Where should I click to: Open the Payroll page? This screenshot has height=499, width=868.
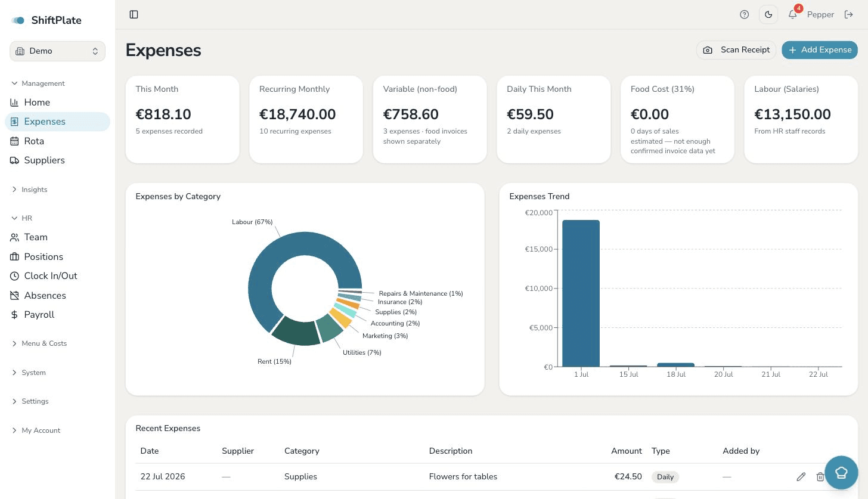(x=57, y=315)
